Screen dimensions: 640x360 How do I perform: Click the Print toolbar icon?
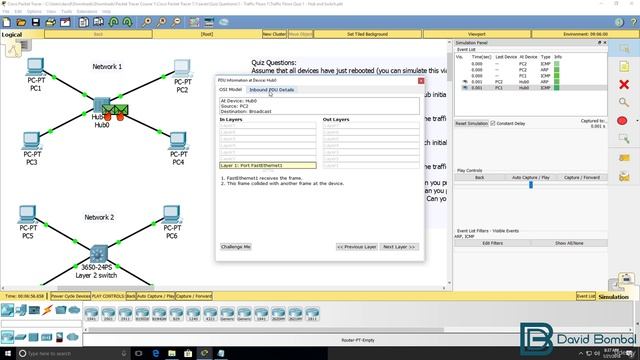point(50,22)
